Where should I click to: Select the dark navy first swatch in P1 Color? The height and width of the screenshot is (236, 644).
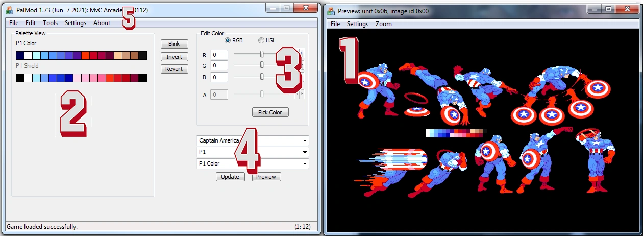coord(20,55)
